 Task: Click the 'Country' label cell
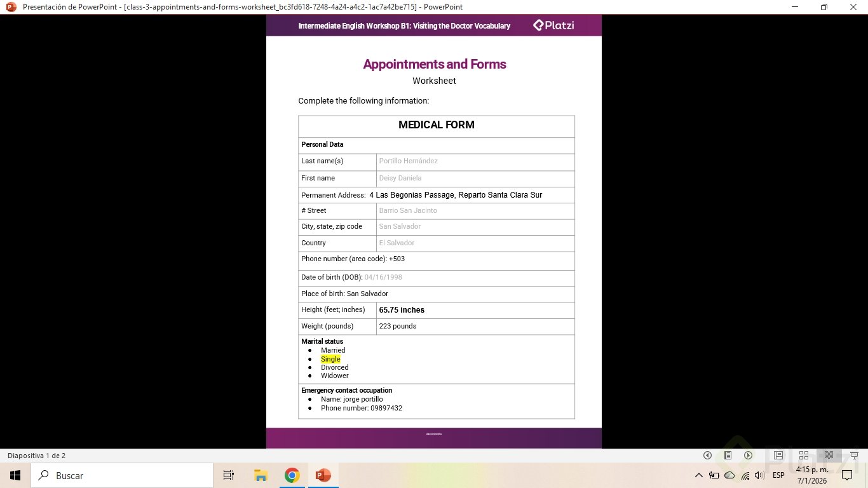click(x=337, y=243)
